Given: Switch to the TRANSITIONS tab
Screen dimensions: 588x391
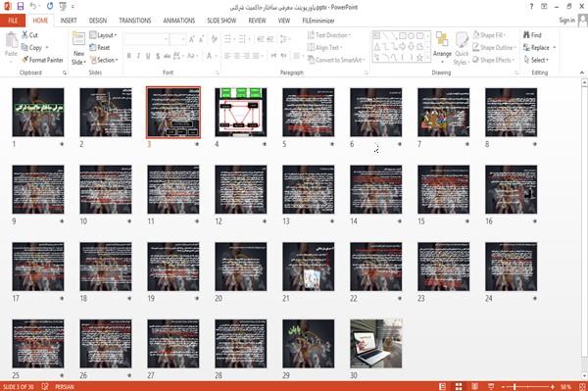Looking at the screenshot, I should coord(135,21).
